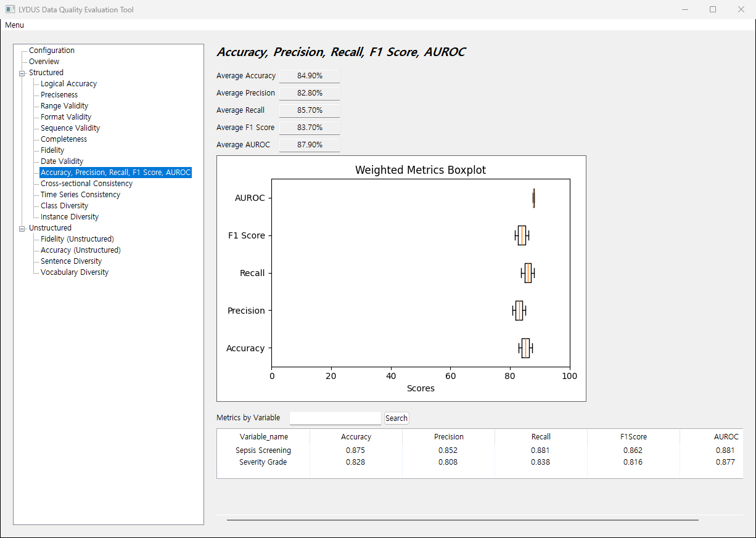Focus the Metrics by Variable search field
This screenshot has height=538, width=756.
click(x=335, y=418)
